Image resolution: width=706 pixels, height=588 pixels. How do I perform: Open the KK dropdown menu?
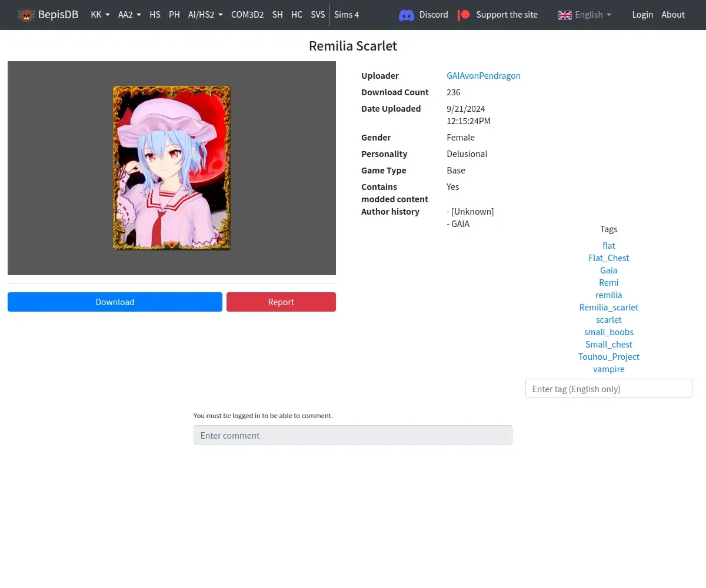101,15
